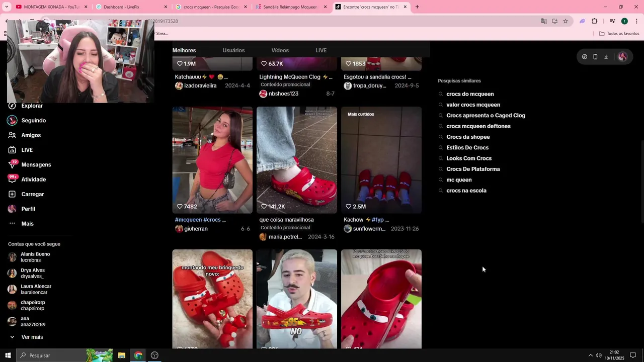The width and height of the screenshot is (644, 362).
Task: Open the notification center icon
Action: pyautogui.click(x=633, y=355)
